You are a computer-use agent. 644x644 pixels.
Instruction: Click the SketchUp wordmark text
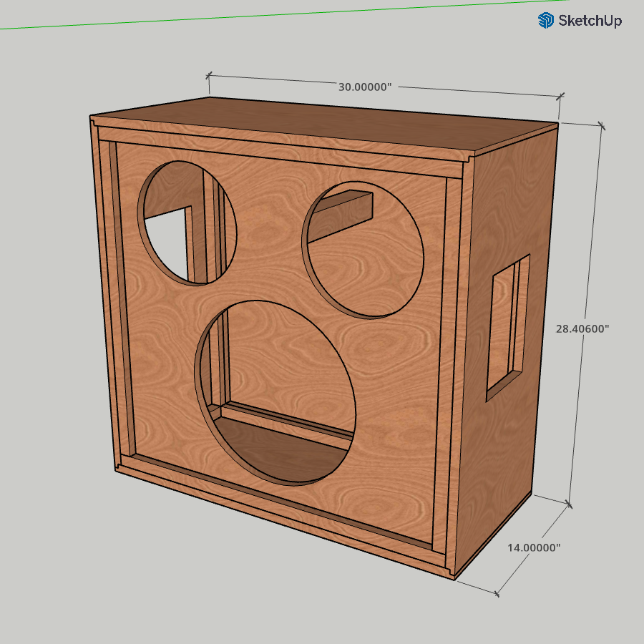pyautogui.click(x=590, y=20)
